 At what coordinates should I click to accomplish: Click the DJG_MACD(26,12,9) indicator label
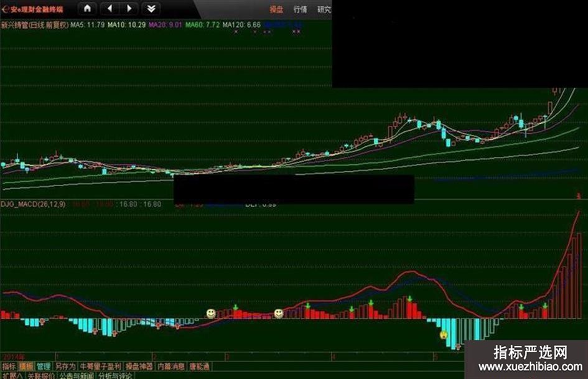click(33, 204)
